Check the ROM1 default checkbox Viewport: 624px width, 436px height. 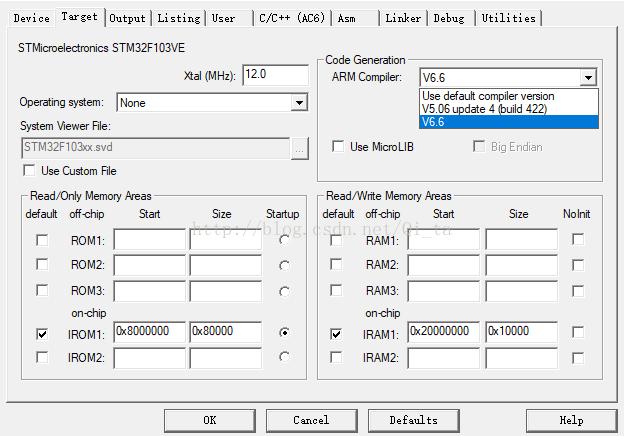tap(42, 240)
